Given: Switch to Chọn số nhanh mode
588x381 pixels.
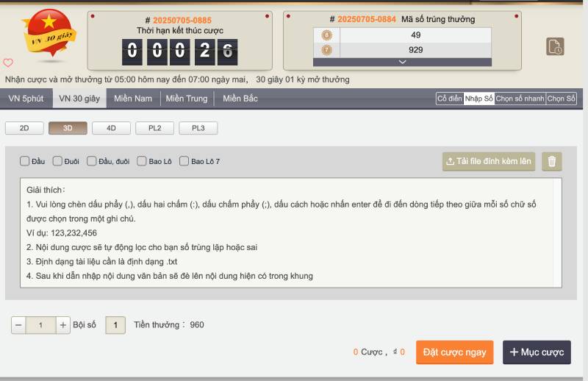Looking at the screenshot, I should (520, 99).
